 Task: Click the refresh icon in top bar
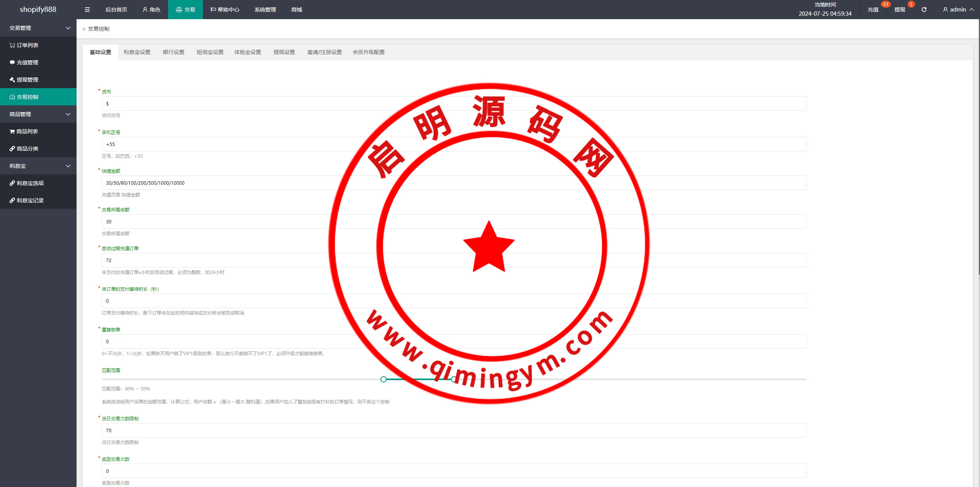click(924, 10)
